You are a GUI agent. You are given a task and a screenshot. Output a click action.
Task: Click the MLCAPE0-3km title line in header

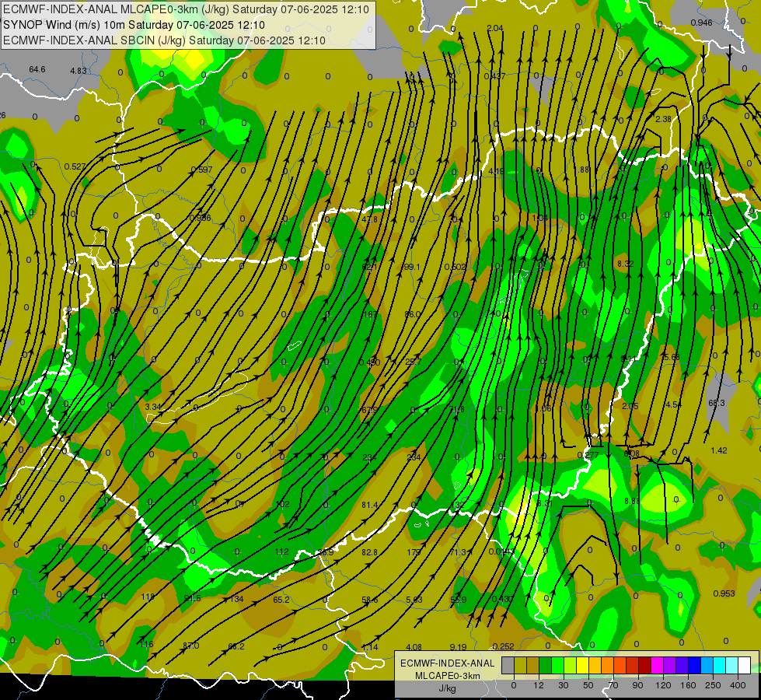click(186, 9)
